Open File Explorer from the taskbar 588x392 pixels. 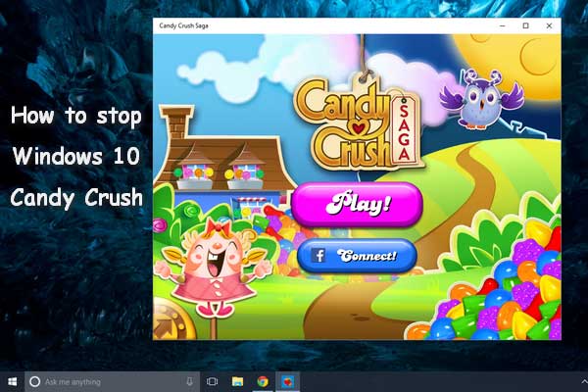coord(237,382)
